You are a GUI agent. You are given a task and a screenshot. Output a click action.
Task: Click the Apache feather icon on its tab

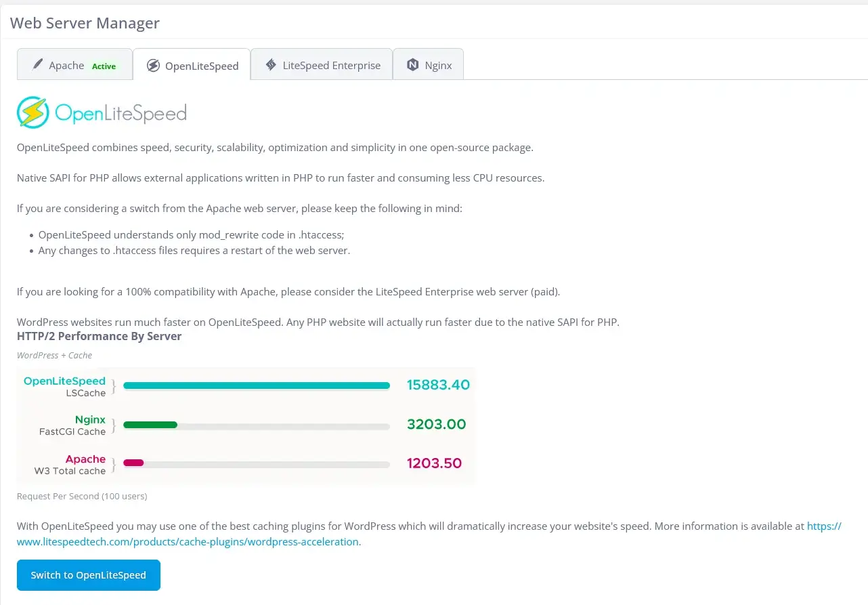pos(37,65)
